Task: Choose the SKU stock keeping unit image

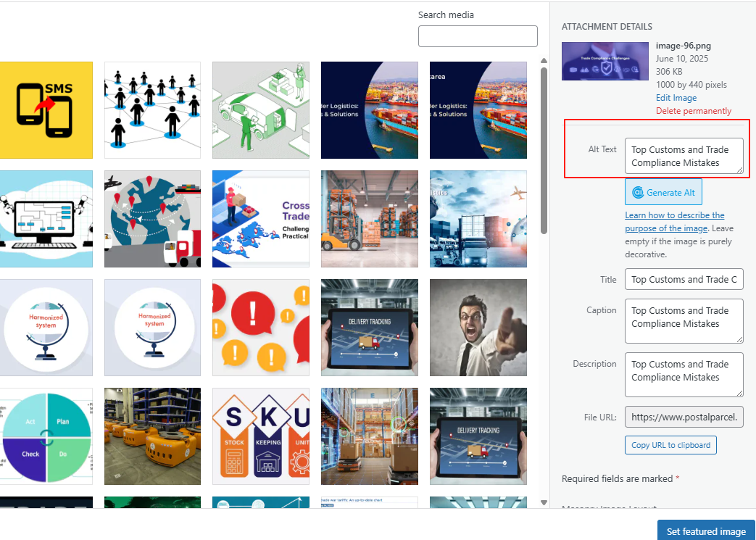Action: tap(261, 436)
